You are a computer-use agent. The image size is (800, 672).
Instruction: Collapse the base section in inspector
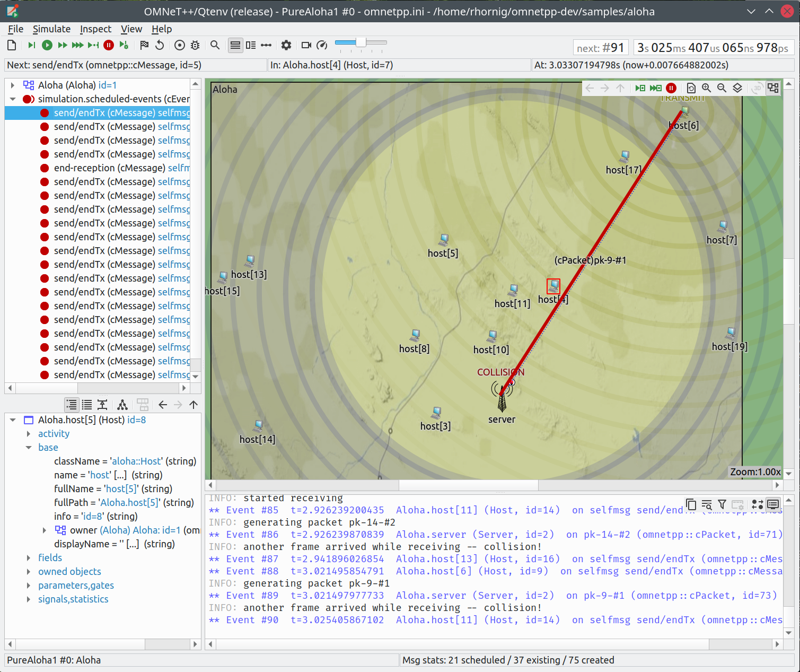[x=29, y=447]
